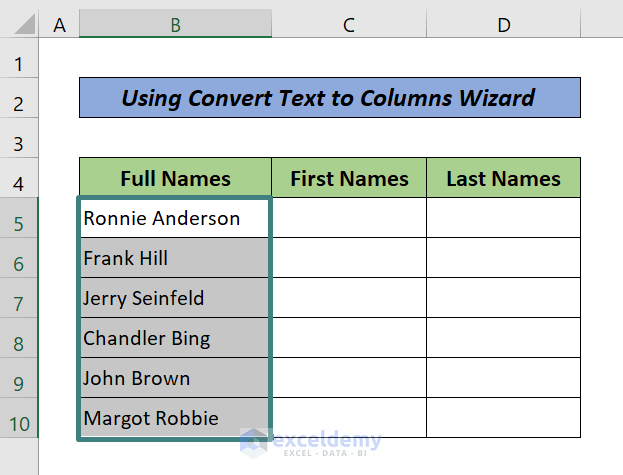Click the title cell 'Using Convert Text to Columns Wizard'

click(329, 98)
